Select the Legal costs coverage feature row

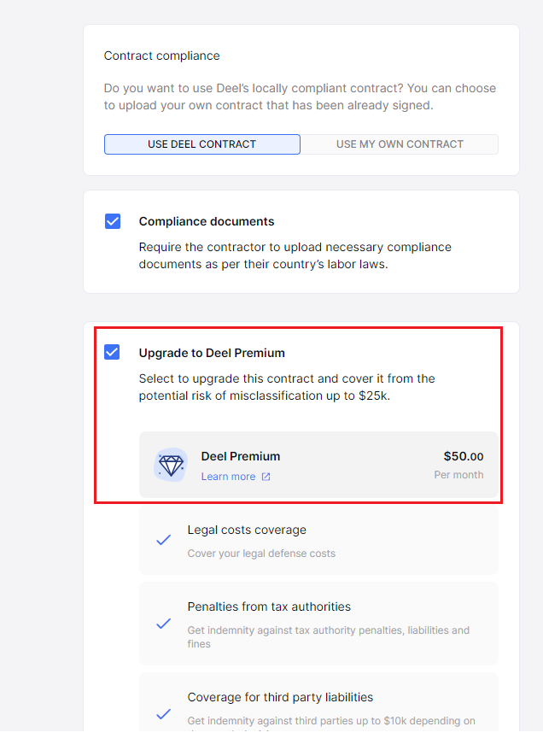[318, 540]
